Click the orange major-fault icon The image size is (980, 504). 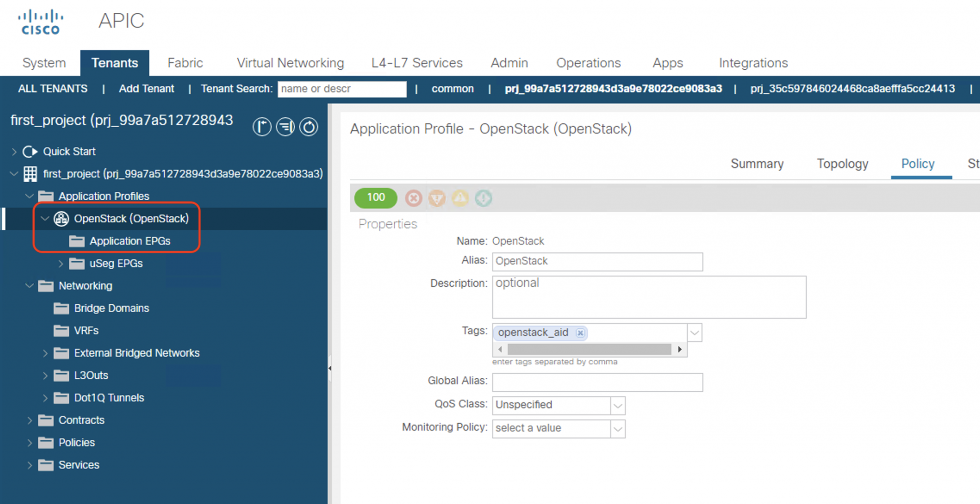tap(436, 198)
